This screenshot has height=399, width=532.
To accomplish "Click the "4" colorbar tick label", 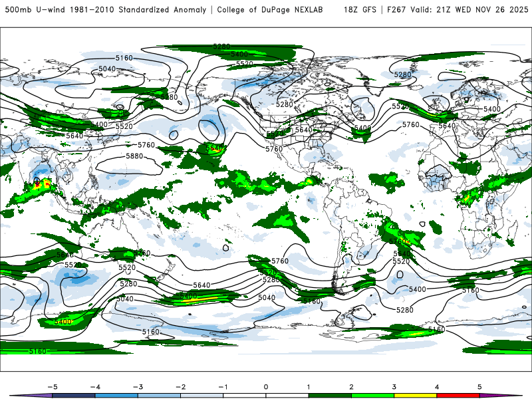I will [x=437, y=387].
